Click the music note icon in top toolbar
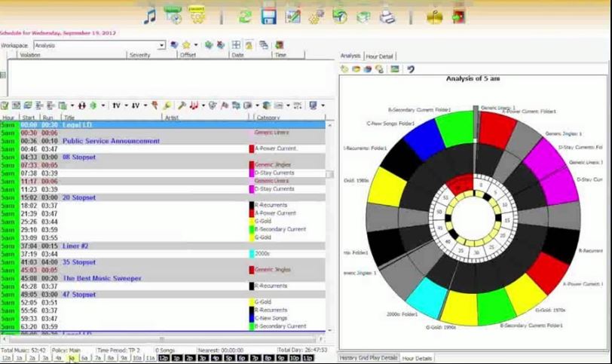 [149, 16]
